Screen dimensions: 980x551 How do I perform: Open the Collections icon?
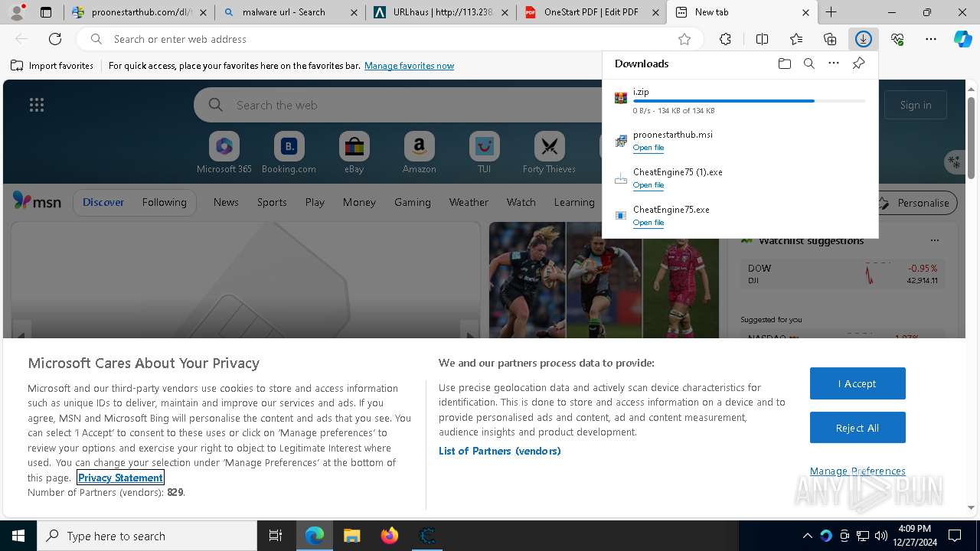coord(830,39)
